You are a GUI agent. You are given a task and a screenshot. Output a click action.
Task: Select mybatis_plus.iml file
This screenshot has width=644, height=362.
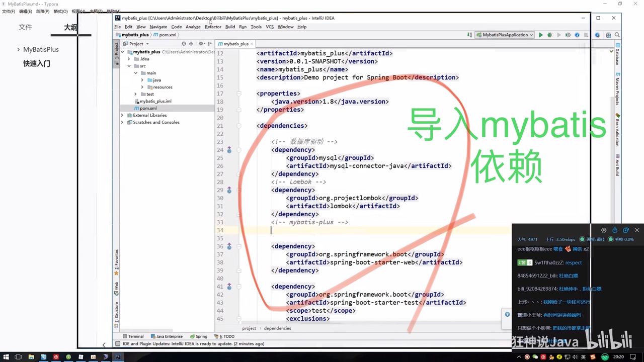click(x=155, y=101)
